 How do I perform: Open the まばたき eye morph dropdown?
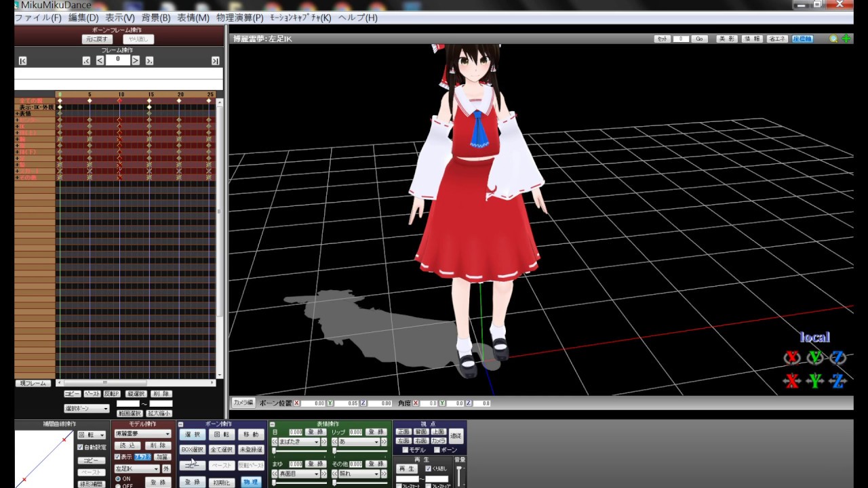click(299, 442)
